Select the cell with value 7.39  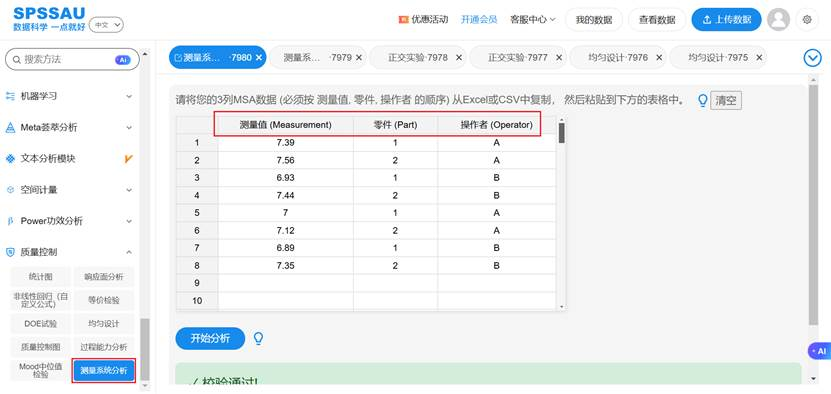286,143
